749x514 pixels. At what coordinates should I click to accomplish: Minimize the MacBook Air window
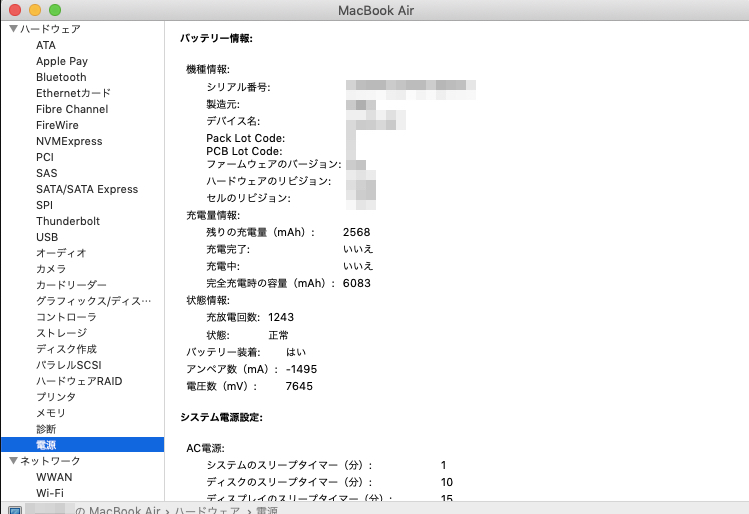click(35, 10)
